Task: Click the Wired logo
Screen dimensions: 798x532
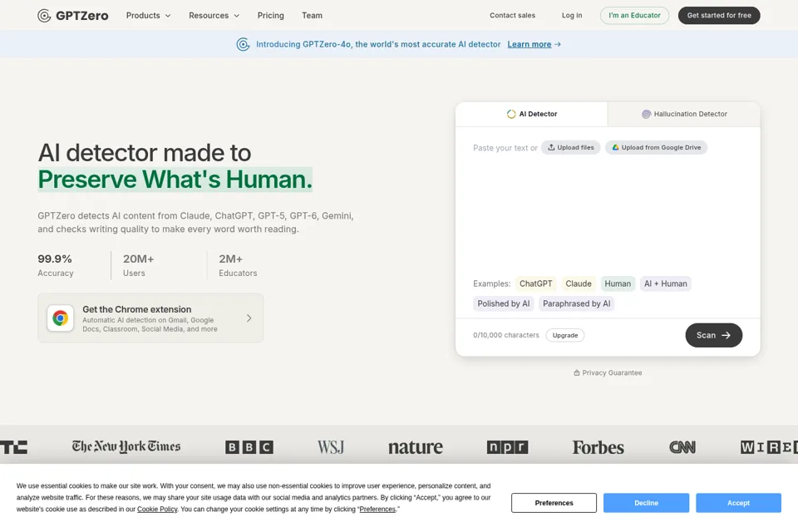Action: (x=769, y=447)
